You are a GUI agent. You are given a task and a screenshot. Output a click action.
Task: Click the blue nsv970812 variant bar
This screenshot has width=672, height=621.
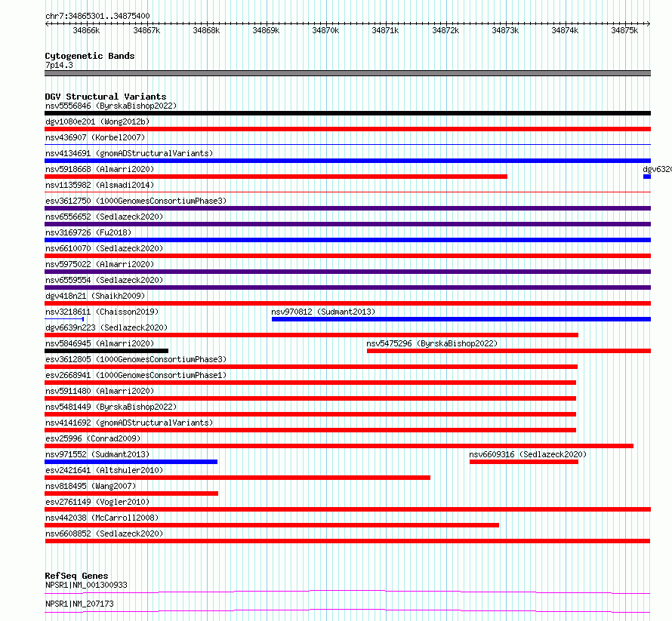(461, 319)
